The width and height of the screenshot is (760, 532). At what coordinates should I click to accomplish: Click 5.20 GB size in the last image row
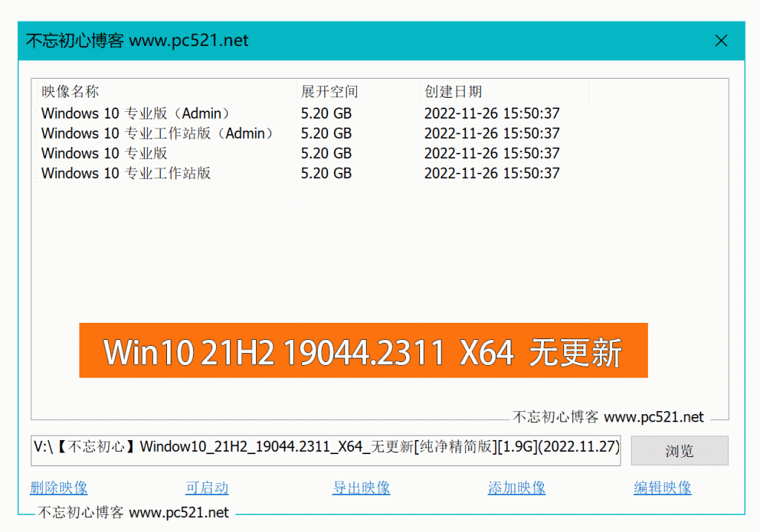[x=326, y=174]
